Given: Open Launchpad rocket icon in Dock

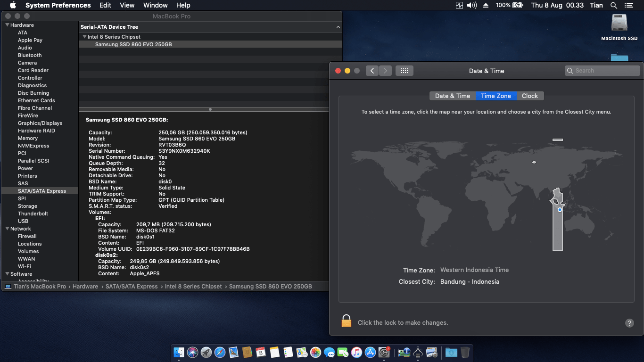Looking at the screenshot, I should [206, 352].
